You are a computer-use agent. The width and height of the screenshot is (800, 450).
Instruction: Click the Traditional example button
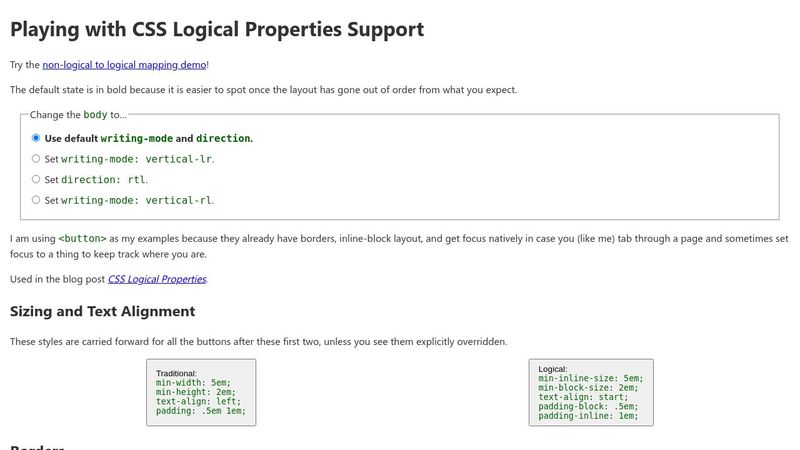tap(201, 392)
